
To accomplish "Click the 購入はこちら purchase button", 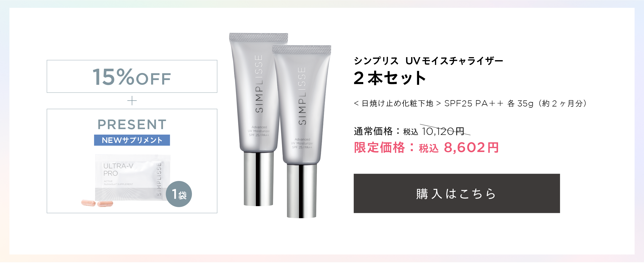I will point(457,193).
